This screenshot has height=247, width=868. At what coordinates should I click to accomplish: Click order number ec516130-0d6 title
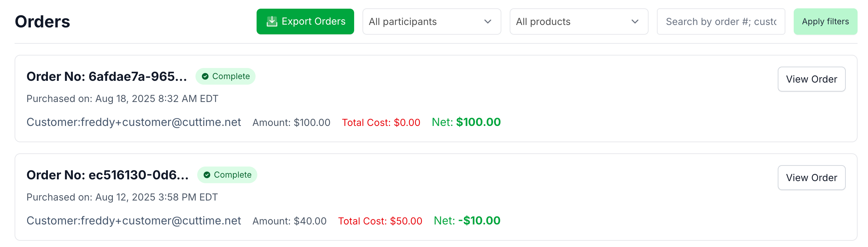coord(107,175)
